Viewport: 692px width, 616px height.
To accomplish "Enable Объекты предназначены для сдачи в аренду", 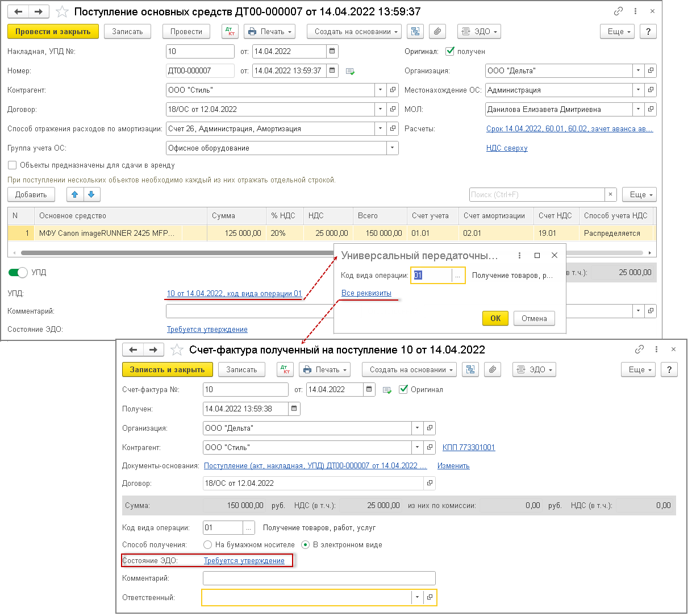I will pyautogui.click(x=12, y=165).
